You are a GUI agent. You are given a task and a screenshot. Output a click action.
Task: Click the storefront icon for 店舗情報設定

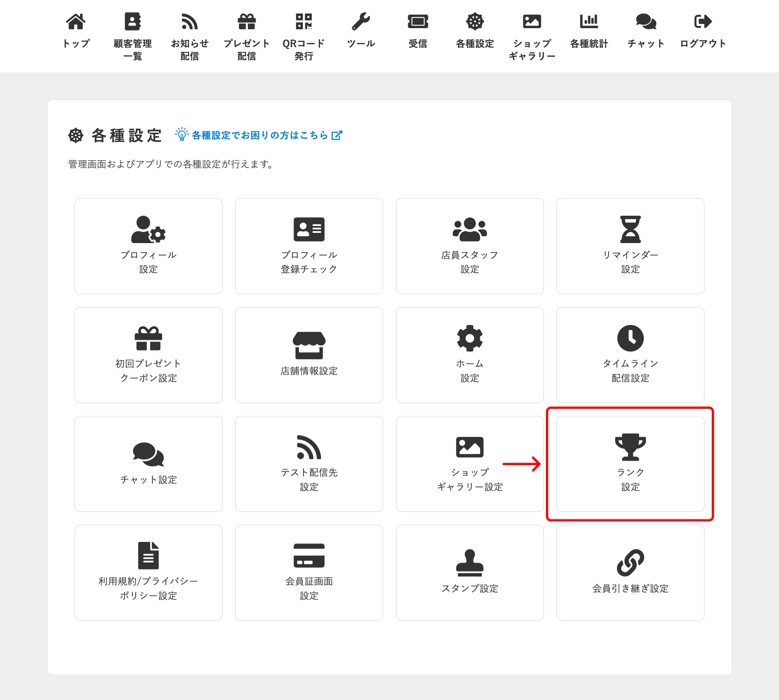pos(309,345)
